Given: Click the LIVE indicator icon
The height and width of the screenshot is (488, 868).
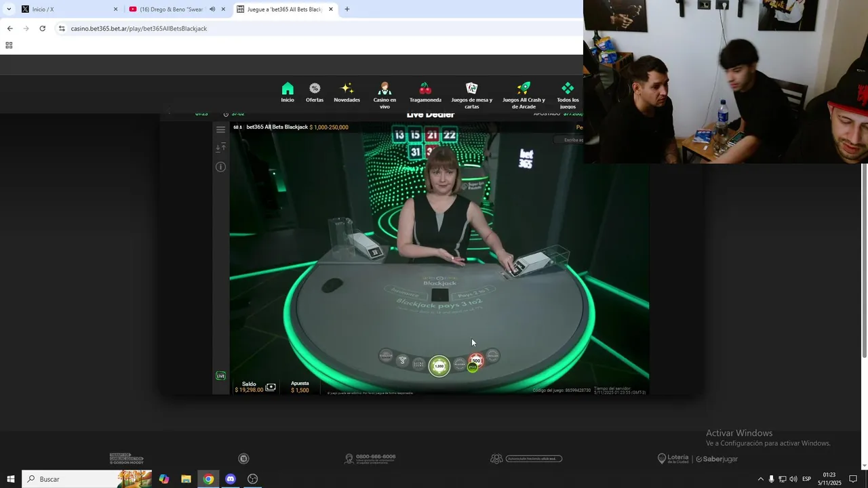Looking at the screenshot, I should coord(220,375).
